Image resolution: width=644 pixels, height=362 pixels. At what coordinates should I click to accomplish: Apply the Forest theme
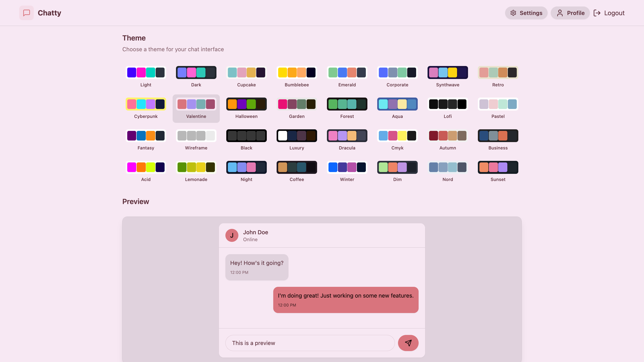pyautogui.click(x=347, y=108)
